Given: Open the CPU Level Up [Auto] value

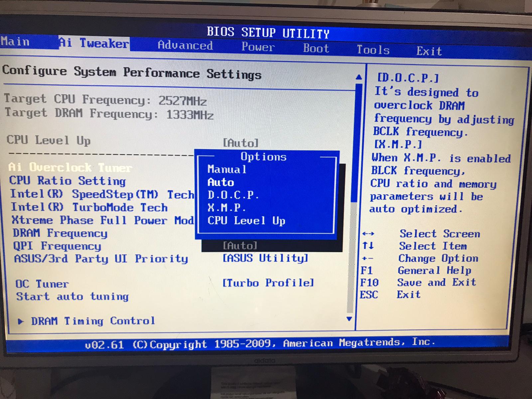Looking at the screenshot, I should coord(240,143).
